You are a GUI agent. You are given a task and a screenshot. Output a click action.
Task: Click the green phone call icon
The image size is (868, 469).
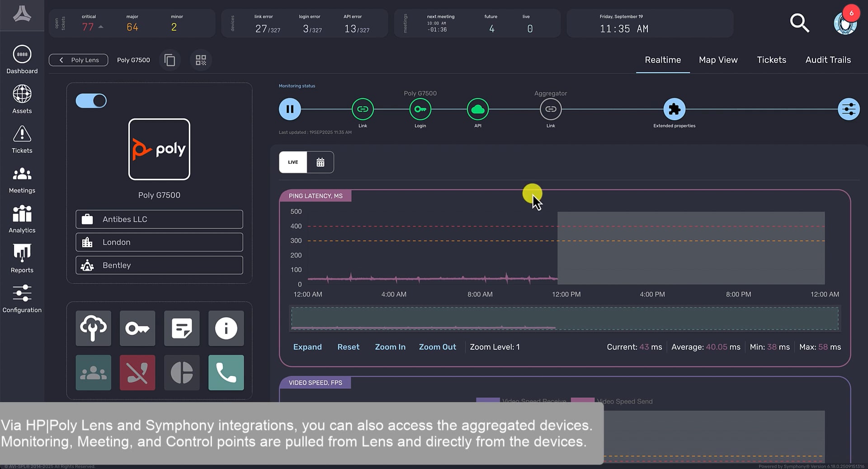[x=226, y=373]
